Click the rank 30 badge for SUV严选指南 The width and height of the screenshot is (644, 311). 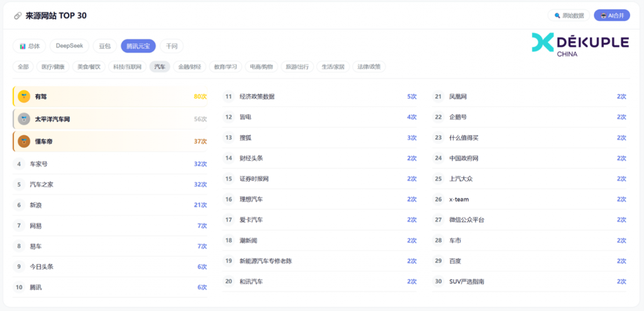tap(438, 281)
